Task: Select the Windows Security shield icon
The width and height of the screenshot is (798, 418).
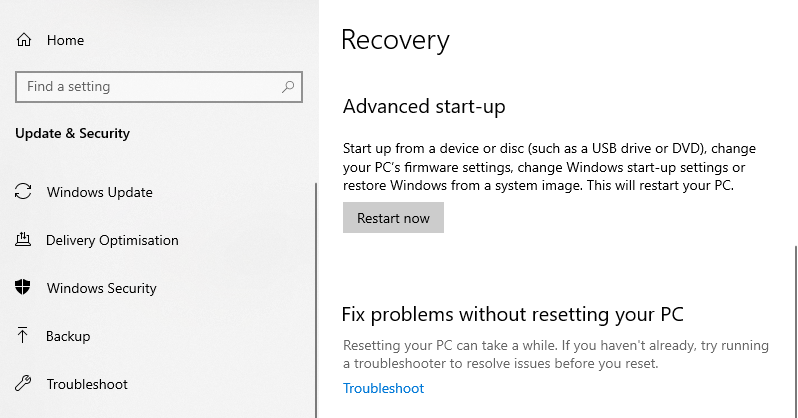Action: point(23,288)
